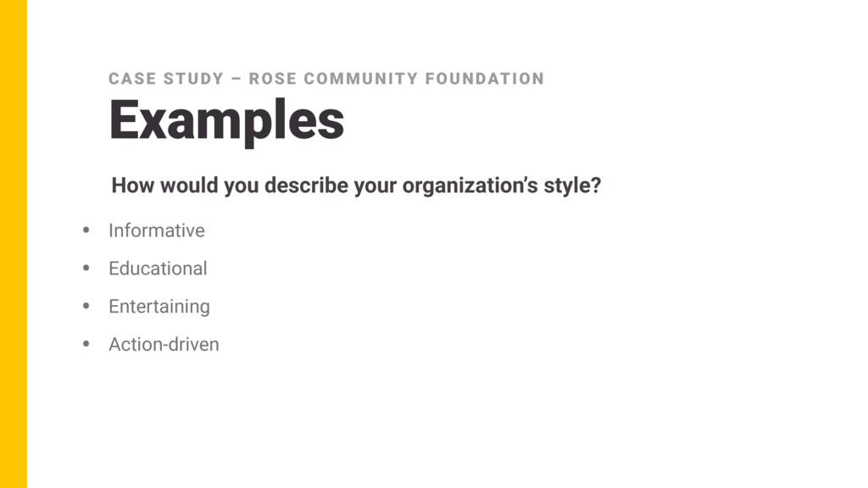Click the yellow vertical bar on left edge
The width and height of the screenshot is (868, 488).
(x=14, y=244)
